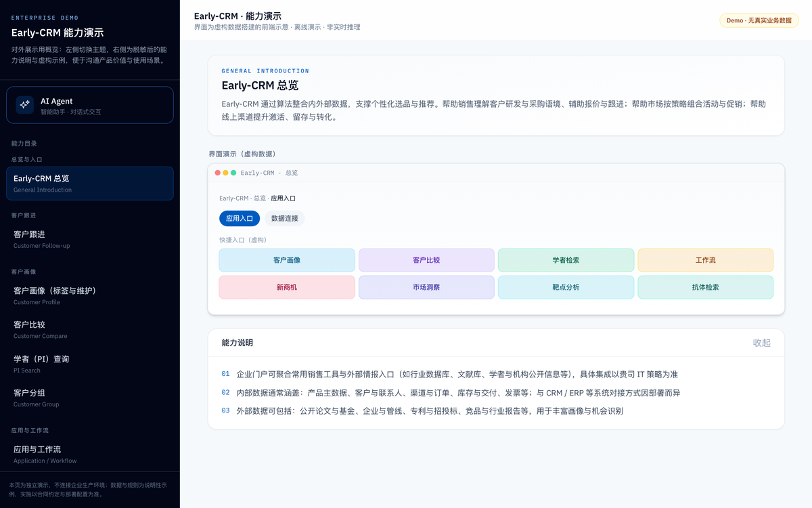The height and width of the screenshot is (508, 812).
Task: Open the 抗体检索 quick entry tile
Action: click(706, 287)
